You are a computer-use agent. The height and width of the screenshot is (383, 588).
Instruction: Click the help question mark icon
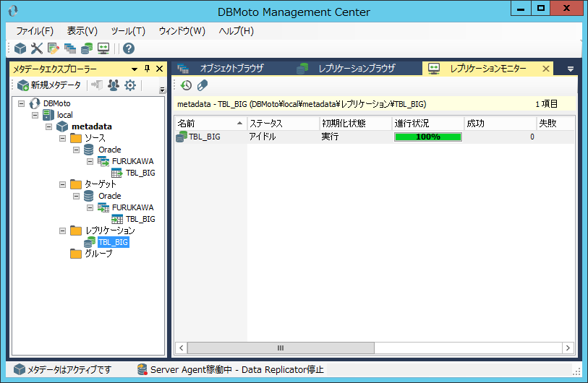tap(129, 48)
